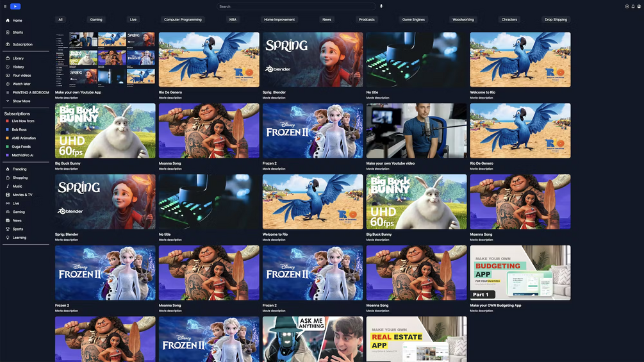This screenshot has width=644, height=362.
Task: Click the 'Make your own Youtube video' title
Action: [391, 163]
